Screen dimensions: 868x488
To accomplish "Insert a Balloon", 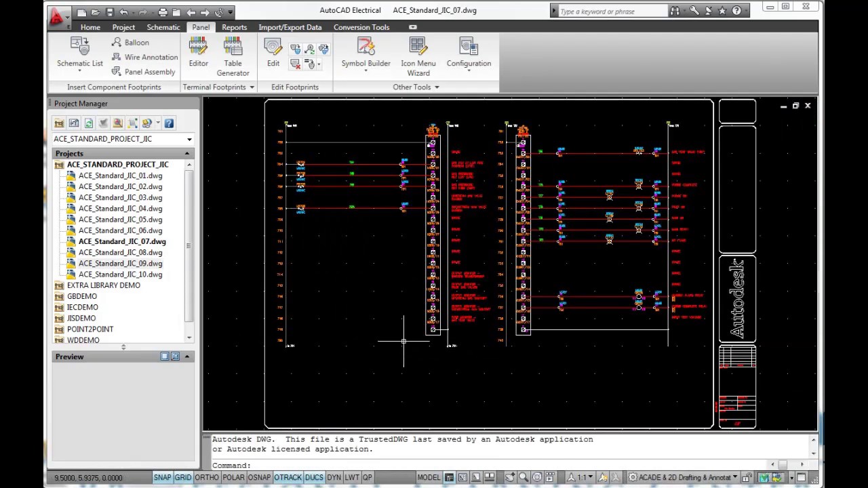I will [130, 42].
